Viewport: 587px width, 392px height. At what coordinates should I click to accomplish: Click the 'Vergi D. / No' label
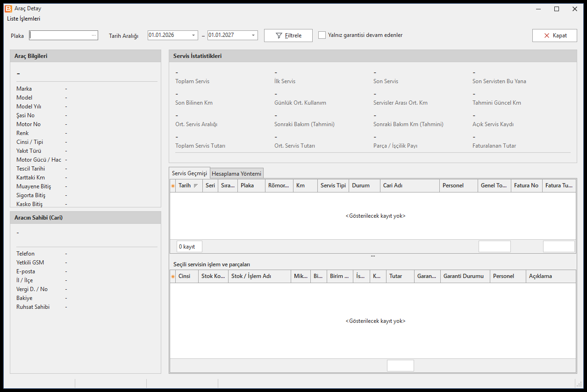(x=32, y=289)
